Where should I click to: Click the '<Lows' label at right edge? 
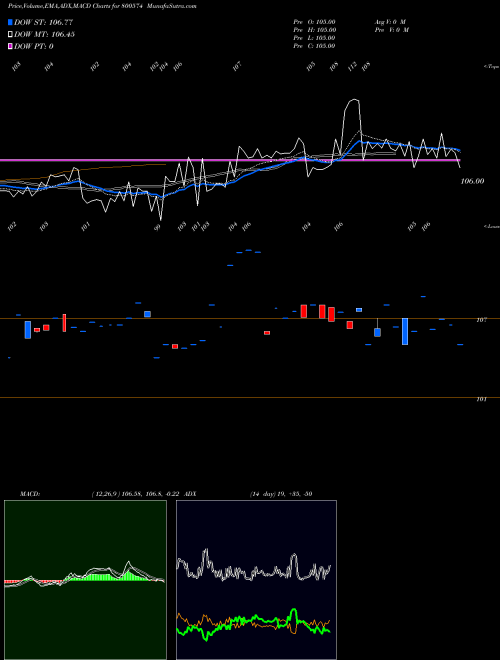click(x=492, y=226)
